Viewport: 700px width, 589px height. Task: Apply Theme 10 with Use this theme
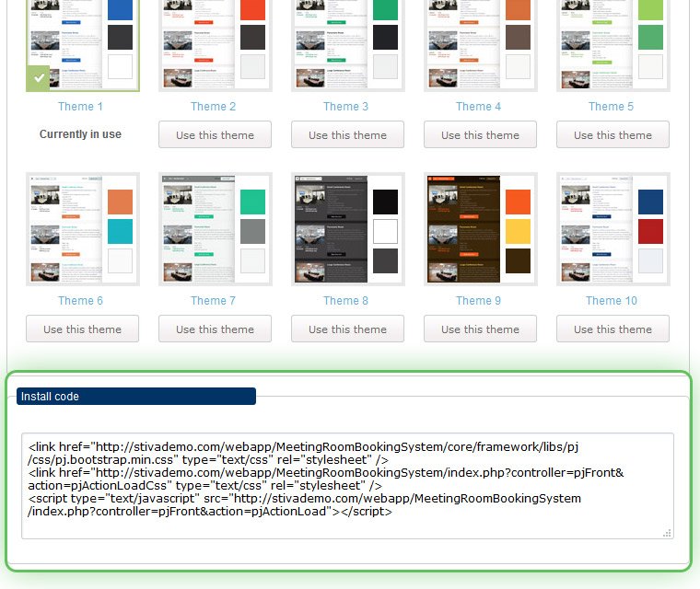pyautogui.click(x=612, y=329)
